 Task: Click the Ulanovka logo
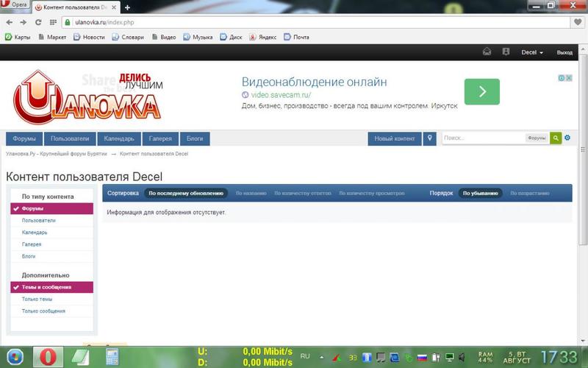click(x=87, y=97)
